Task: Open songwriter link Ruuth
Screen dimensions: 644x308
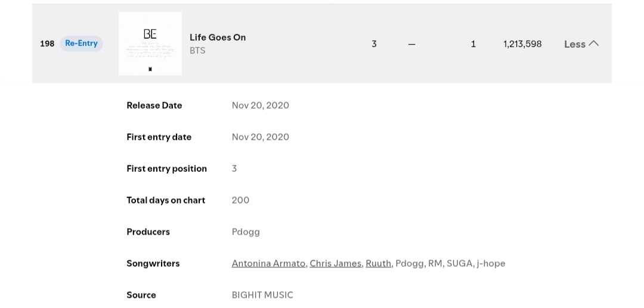Action: (378, 263)
